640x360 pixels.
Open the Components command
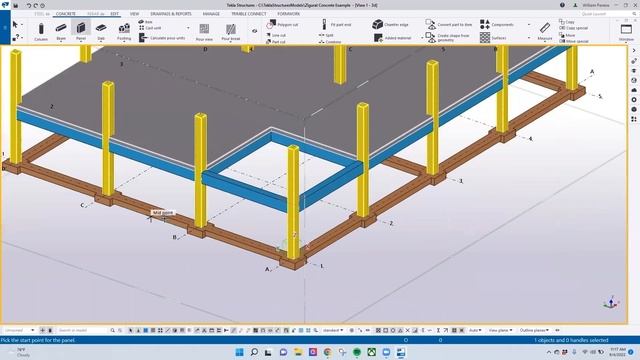[x=497, y=24]
